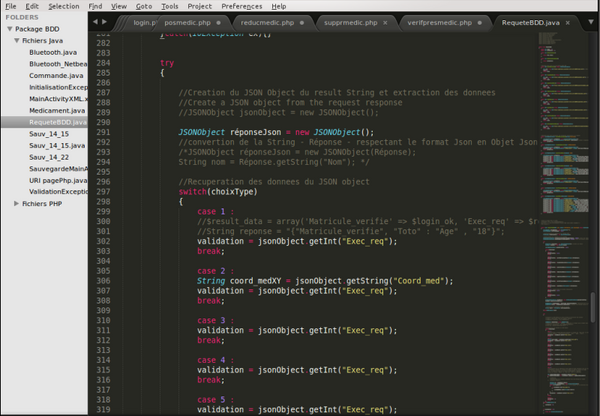Viewport: 600px width, 416px height.
Task: Collapse the Fichiers Java folder
Action: pos(16,41)
